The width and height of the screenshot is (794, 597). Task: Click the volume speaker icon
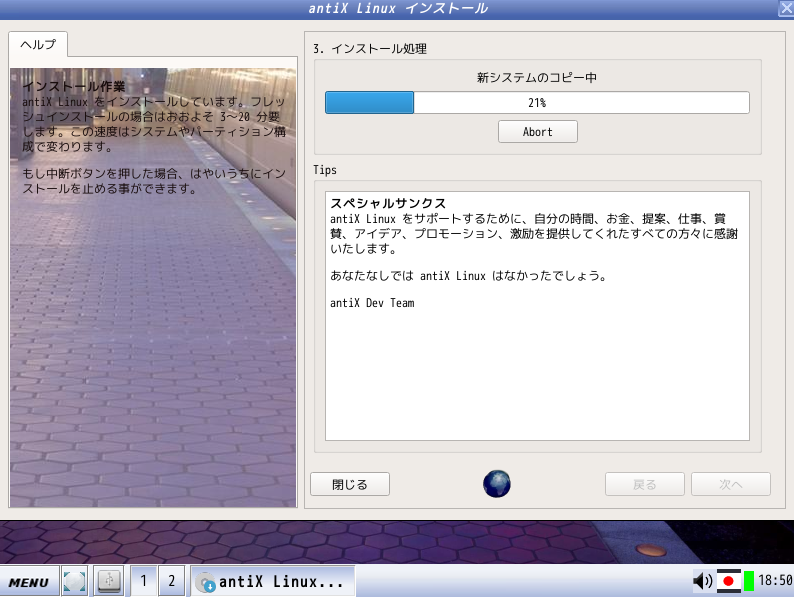(702, 581)
